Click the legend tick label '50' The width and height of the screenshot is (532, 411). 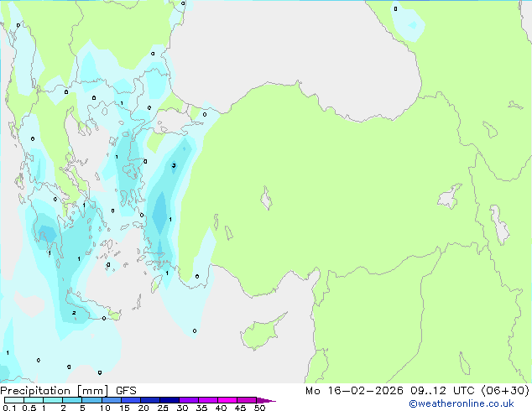pos(259,408)
